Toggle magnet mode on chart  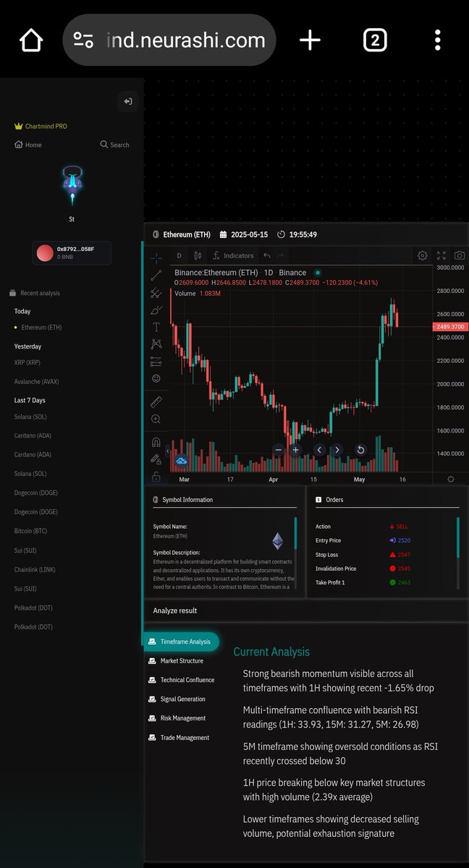156,442
